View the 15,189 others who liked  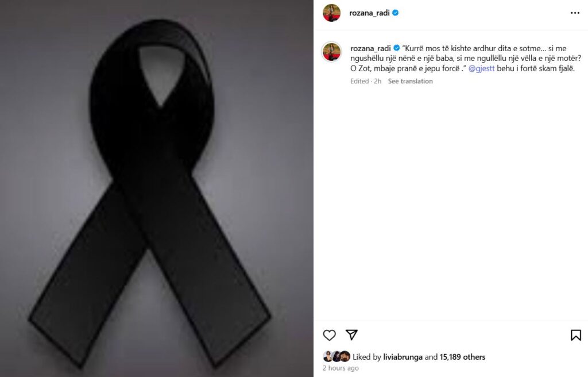[x=462, y=357]
